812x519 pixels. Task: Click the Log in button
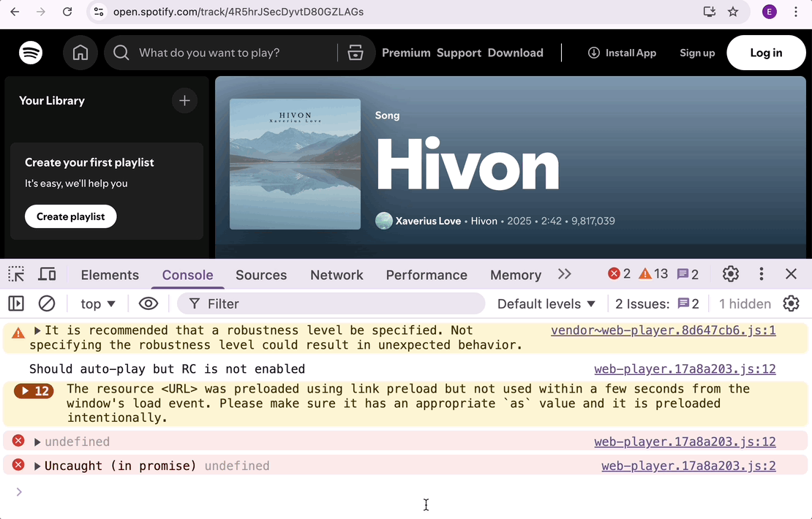766,53
